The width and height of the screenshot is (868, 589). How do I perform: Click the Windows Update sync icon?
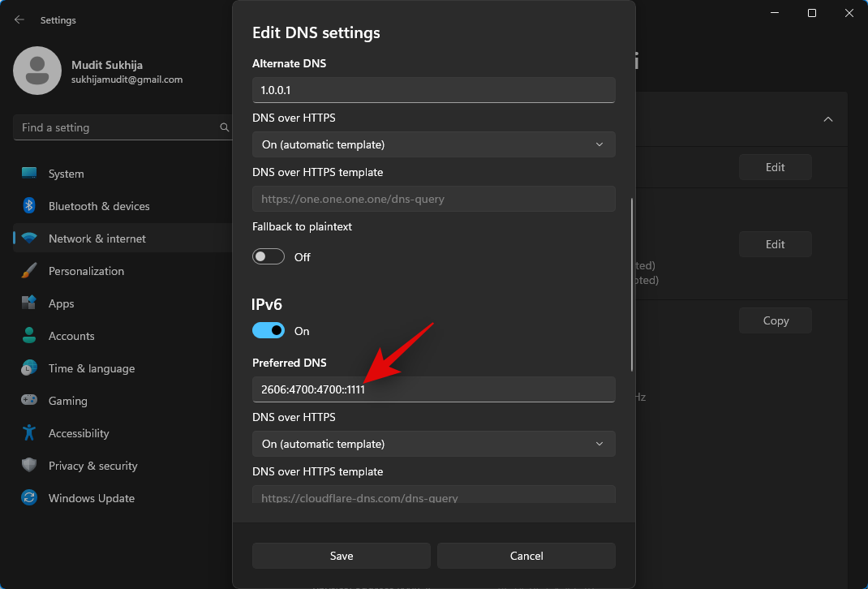pos(29,498)
